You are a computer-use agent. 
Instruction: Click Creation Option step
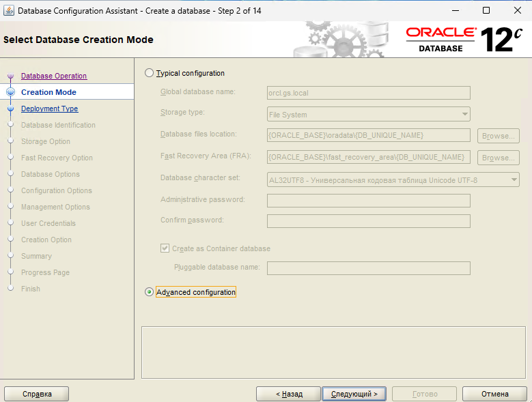tap(46, 240)
